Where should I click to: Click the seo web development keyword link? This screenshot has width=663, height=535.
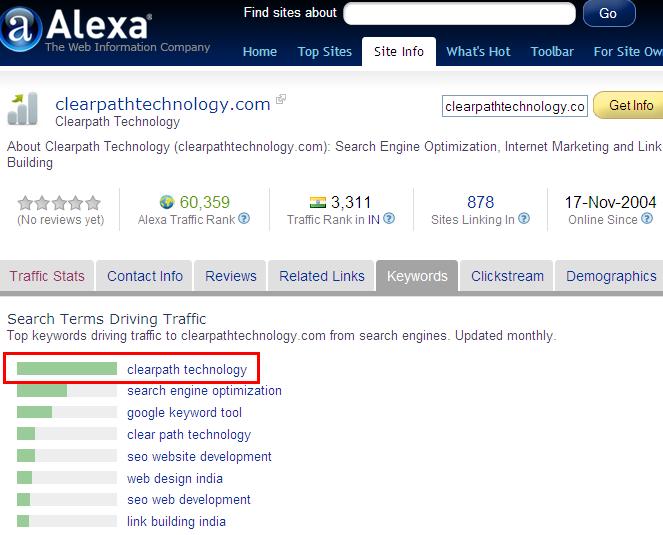[x=189, y=499]
